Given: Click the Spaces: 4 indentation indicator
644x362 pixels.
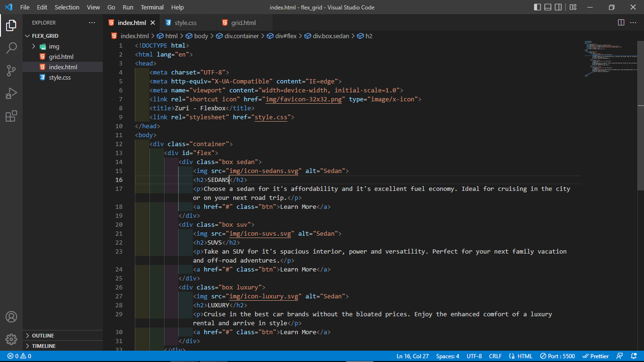Looking at the screenshot, I should (448, 356).
